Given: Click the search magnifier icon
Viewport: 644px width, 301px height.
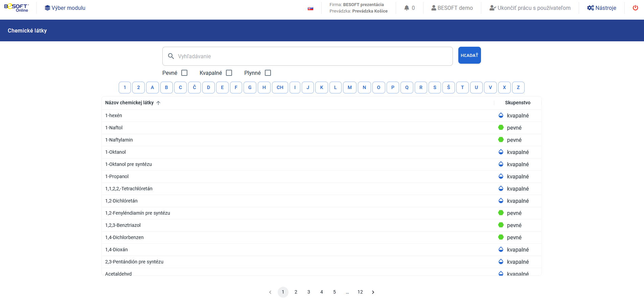Looking at the screenshot, I should click(x=171, y=56).
